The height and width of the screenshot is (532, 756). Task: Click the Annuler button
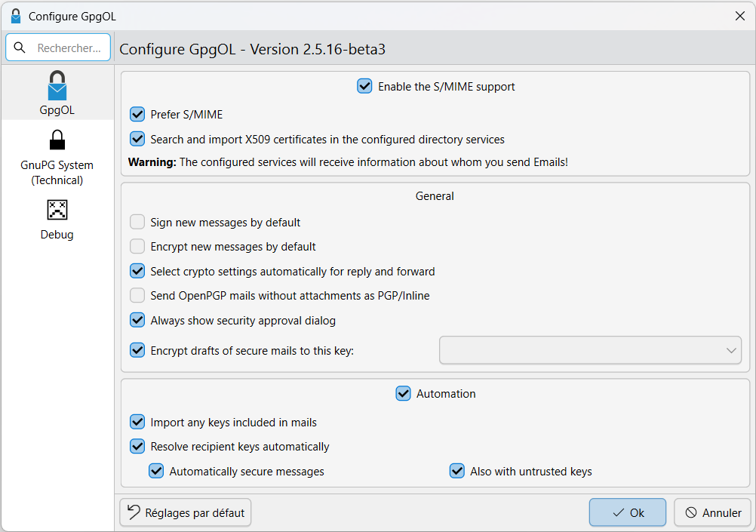point(712,512)
